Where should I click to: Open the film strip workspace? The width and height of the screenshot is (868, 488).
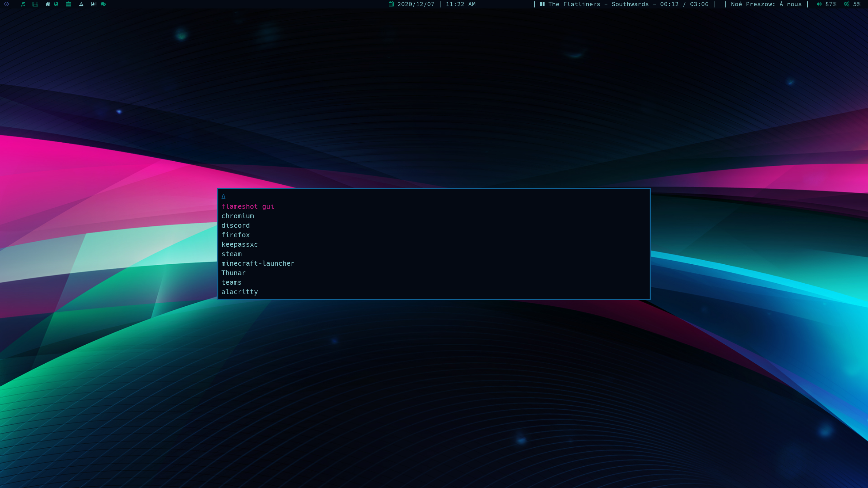pyautogui.click(x=35, y=4)
